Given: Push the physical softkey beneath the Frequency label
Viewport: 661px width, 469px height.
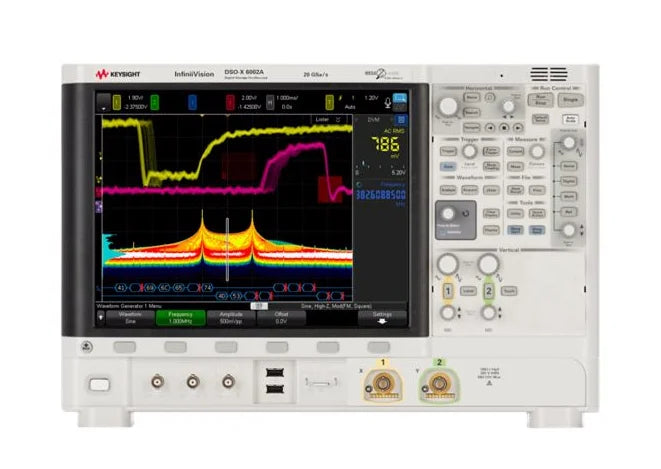Looking at the screenshot, I should 175,347.
